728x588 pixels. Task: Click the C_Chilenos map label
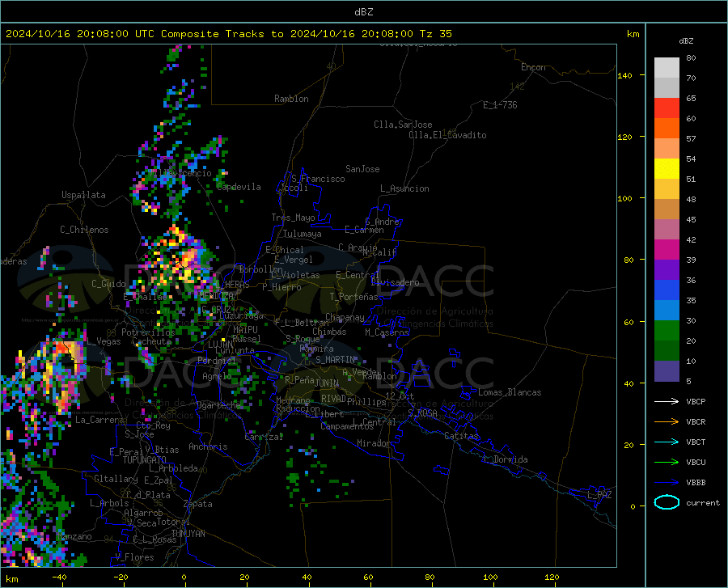click(x=84, y=230)
